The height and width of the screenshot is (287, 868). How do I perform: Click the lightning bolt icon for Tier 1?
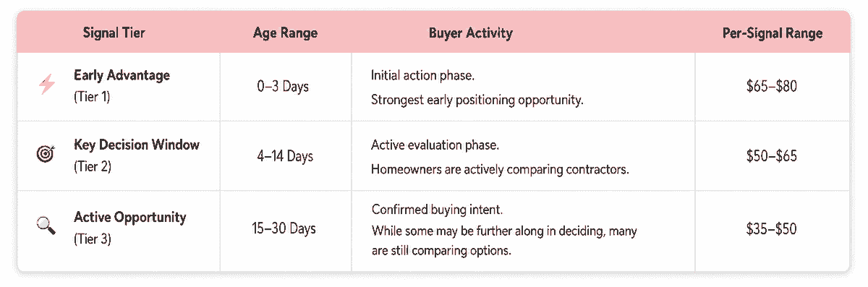(46, 86)
